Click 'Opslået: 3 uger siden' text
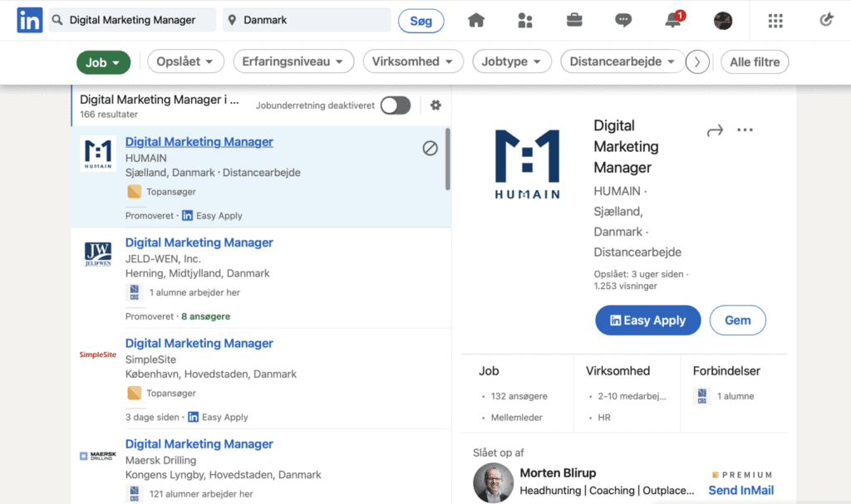The image size is (851, 504). (x=638, y=274)
